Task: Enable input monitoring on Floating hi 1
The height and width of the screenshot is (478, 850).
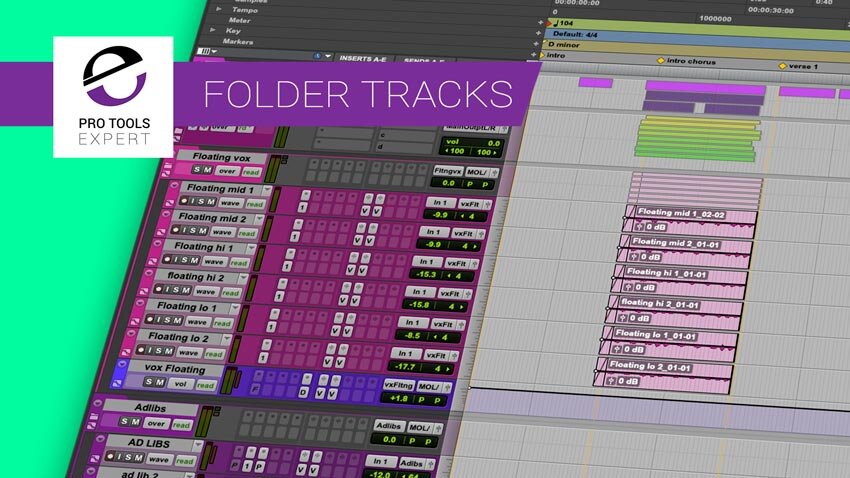Action: (x=176, y=260)
